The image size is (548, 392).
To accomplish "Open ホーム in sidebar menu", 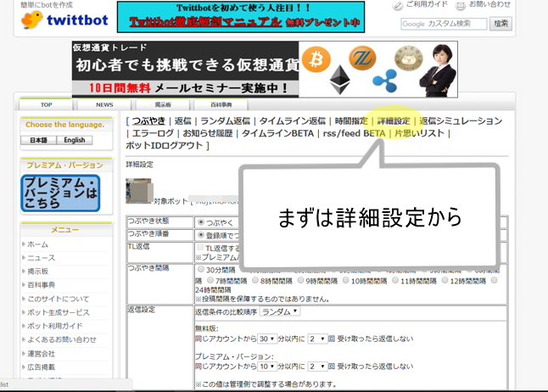I will pos(37,244).
